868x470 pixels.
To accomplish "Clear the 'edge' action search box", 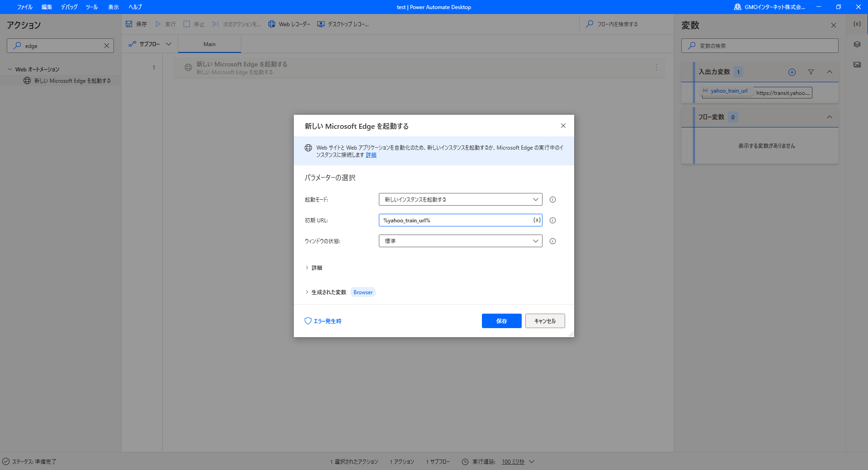I will [x=107, y=46].
